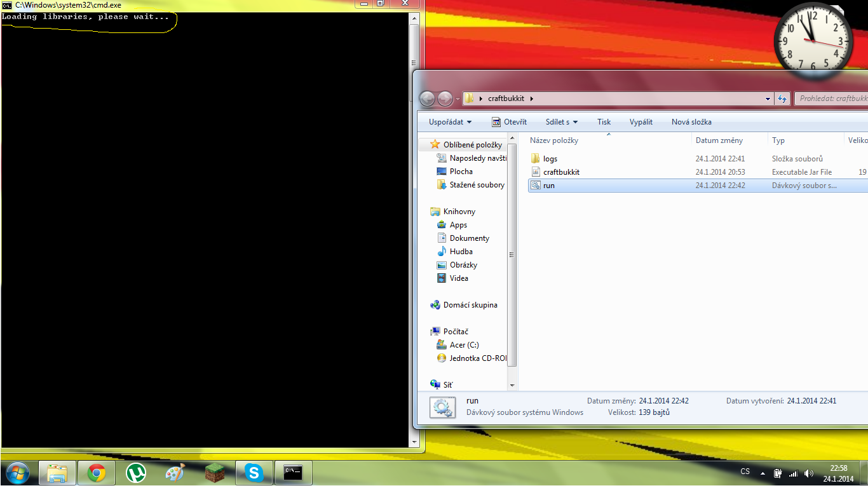Expand the Sdílet s dropdown menu
Screen dimensions: 868x488
point(561,122)
